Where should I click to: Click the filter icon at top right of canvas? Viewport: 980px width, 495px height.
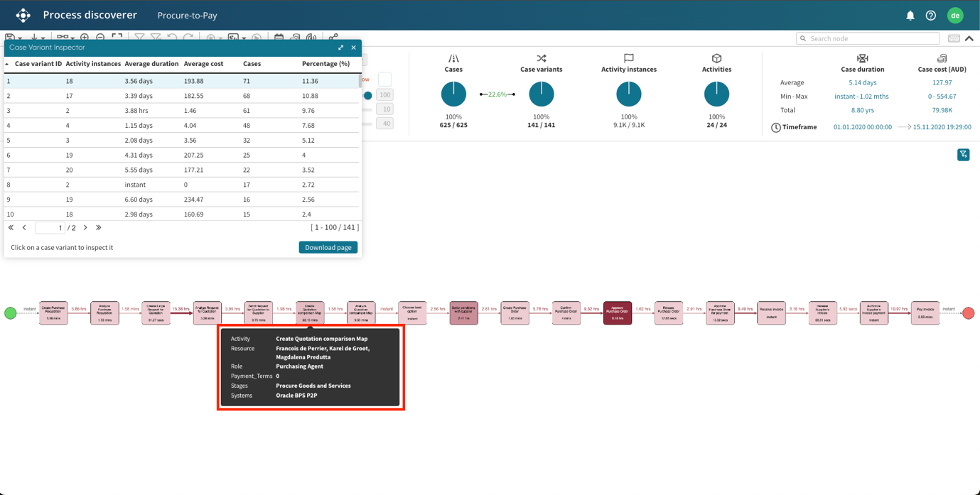click(963, 155)
